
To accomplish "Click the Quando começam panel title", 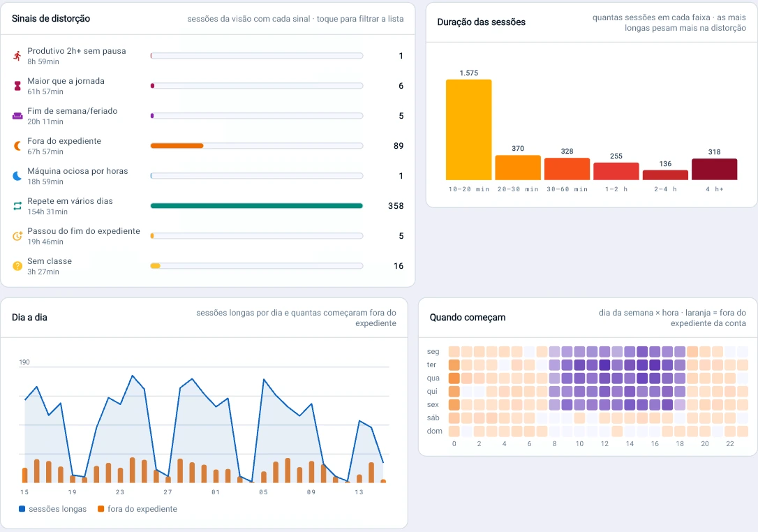I will pos(468,317).
